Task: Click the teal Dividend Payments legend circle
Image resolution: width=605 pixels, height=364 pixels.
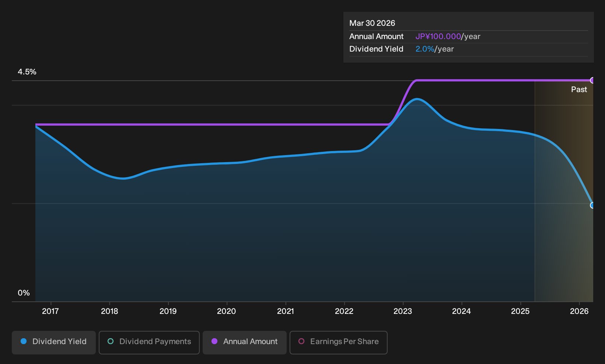Action: pos(111,342)
